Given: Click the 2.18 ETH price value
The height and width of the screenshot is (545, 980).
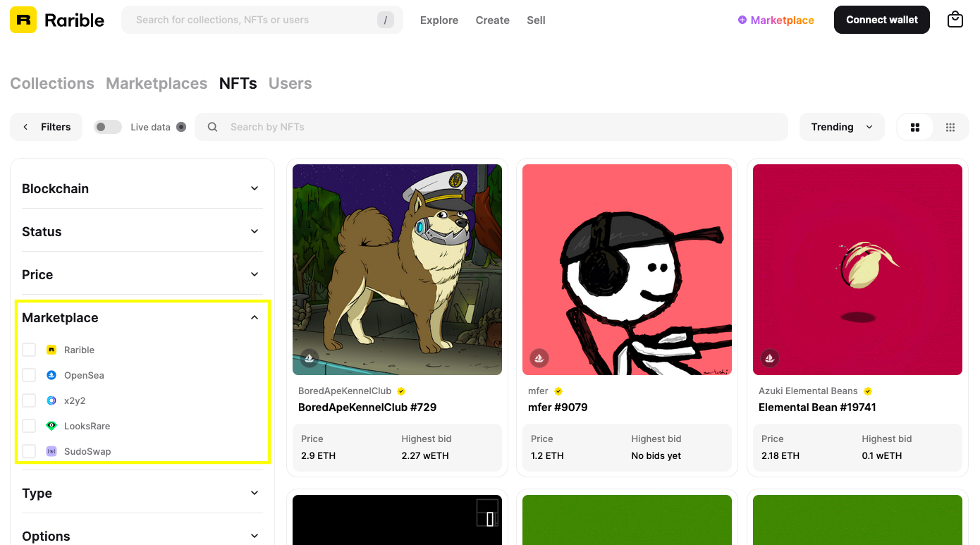Looking at the screenshot, I should pos(780,455).
